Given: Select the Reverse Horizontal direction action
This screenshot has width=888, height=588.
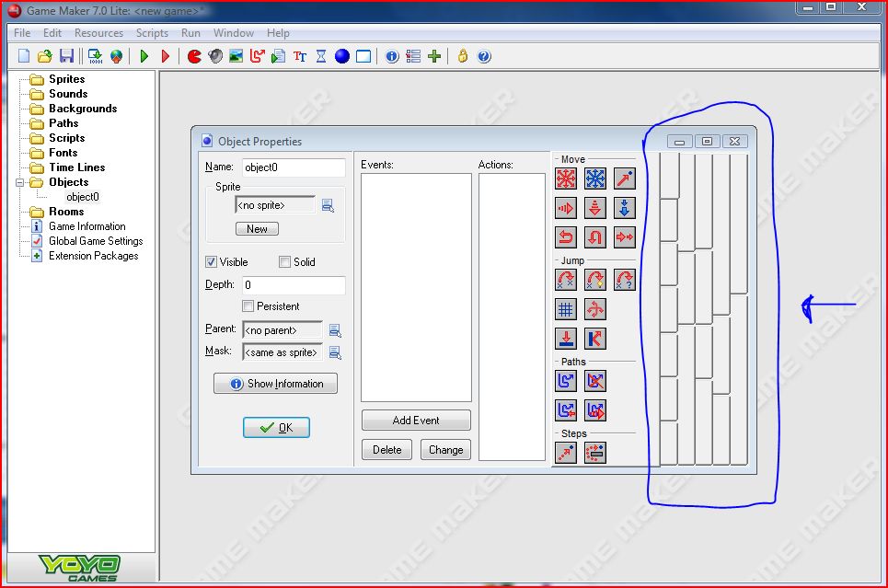Looking at the screenshot, I should point(567,237).
